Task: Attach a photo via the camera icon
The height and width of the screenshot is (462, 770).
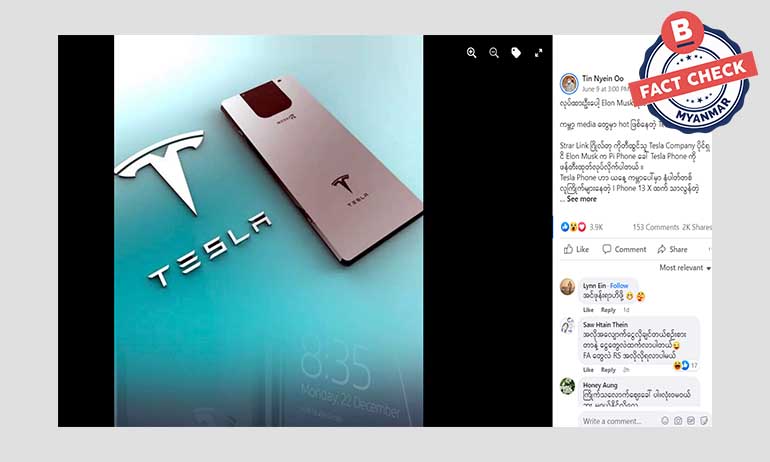Action: pos(678,421)
